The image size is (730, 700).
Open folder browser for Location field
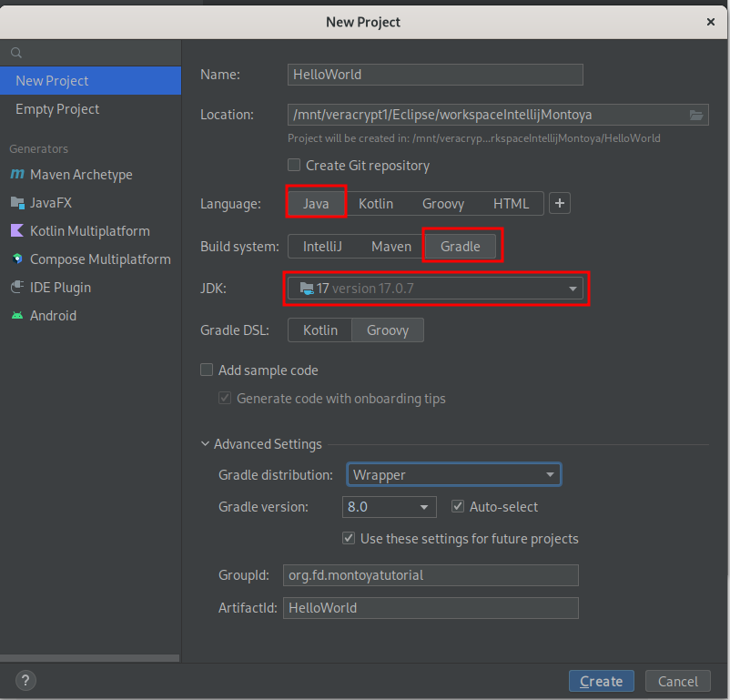click(696, 115)
